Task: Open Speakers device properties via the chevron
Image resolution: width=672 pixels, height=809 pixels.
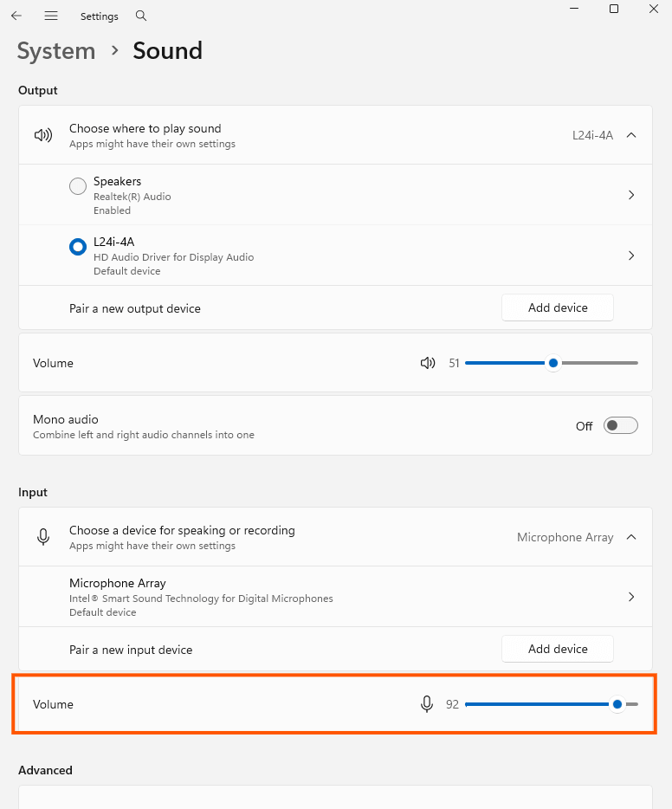Action: click(631, 194)
